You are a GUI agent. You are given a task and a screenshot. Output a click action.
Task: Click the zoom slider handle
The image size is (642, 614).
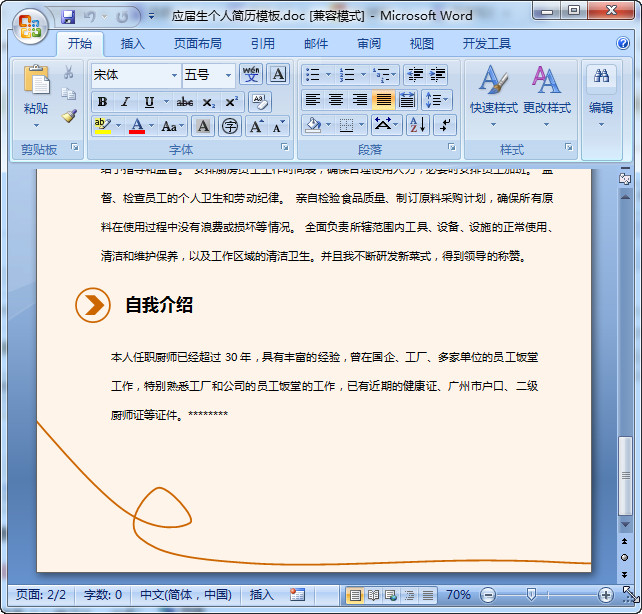tap(531, 594)
